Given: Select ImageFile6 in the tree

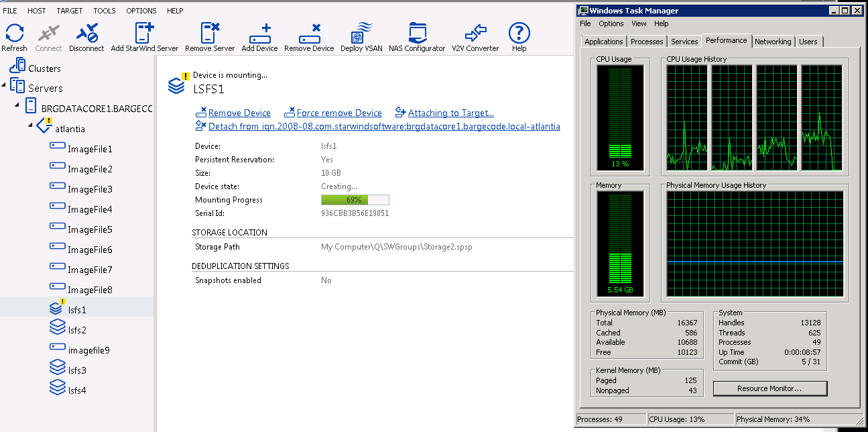Looking at the screenshot, I should [90, 250].
